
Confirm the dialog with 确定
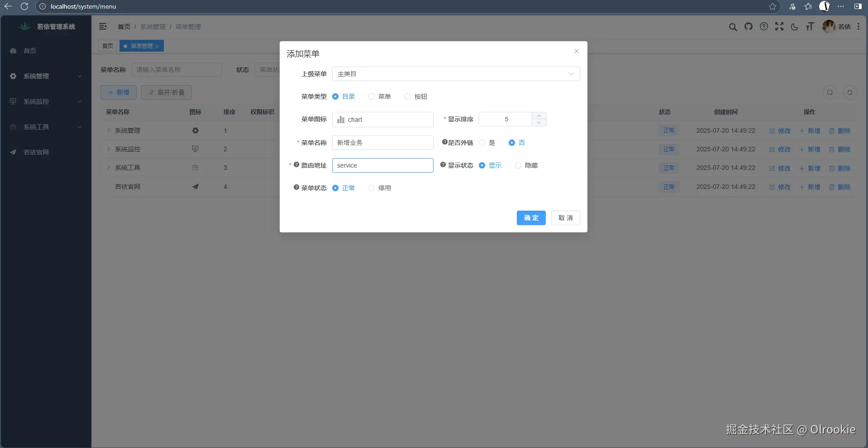[x=531, y=218]
